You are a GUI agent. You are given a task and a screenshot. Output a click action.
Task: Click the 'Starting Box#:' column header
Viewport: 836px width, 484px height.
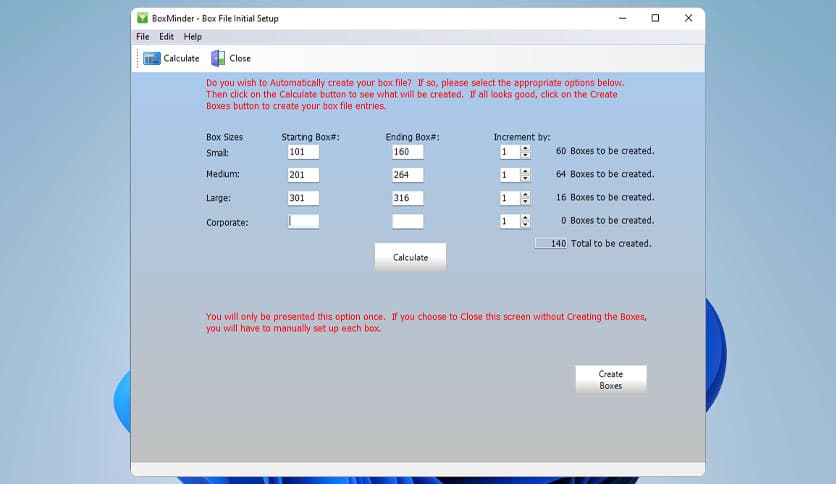coord(310,137)
